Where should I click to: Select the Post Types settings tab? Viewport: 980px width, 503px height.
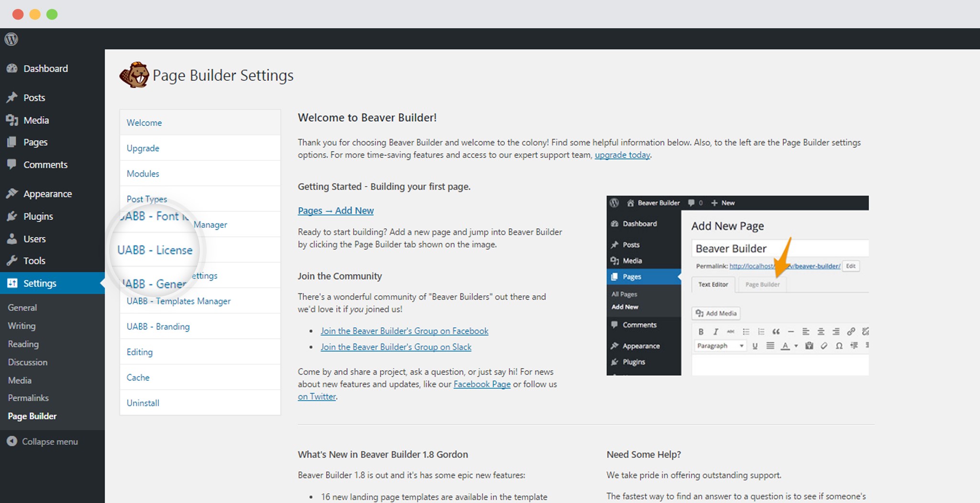200,199
